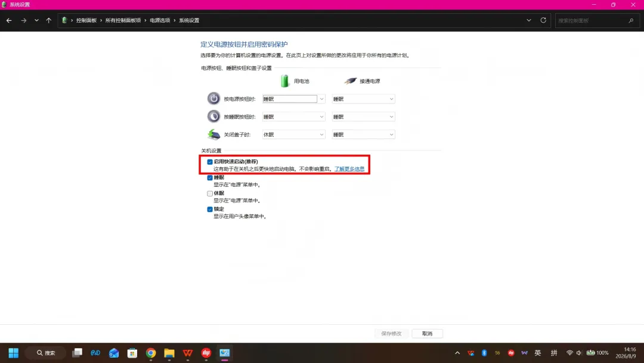The width and height of the screenshot is (644, 363).
Task: Open the Windows Start menu
Action: point(14,353)
